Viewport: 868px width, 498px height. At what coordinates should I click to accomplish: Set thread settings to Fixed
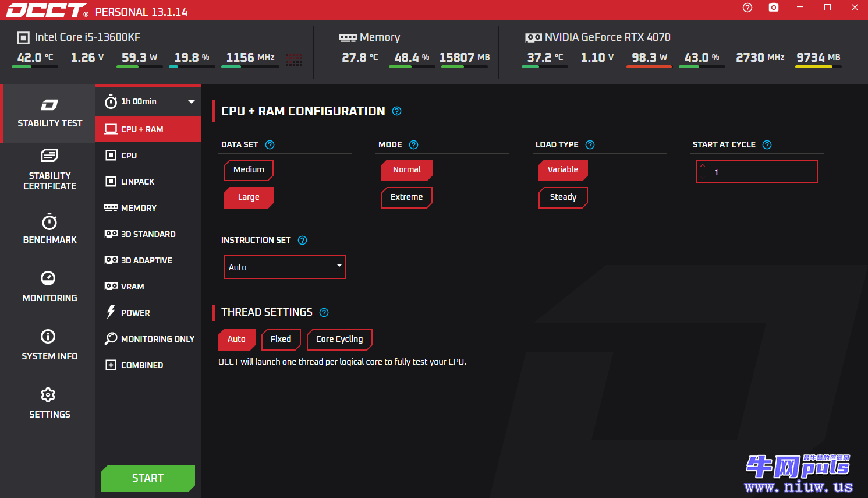click(x=281, y=340)
